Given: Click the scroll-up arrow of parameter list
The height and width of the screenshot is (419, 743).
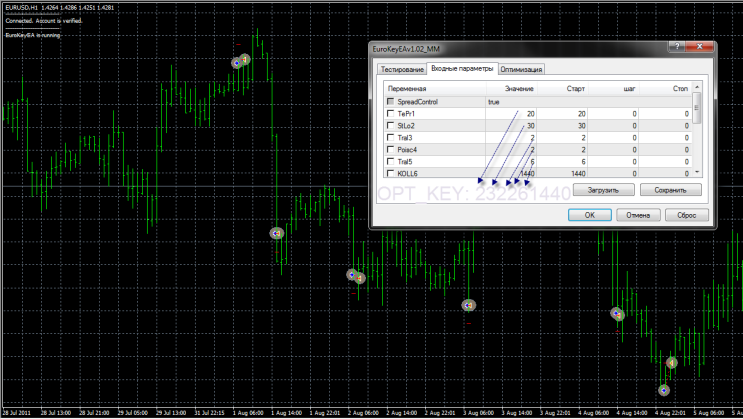Looking at the screenshot, I should click(x=697, y=87).
